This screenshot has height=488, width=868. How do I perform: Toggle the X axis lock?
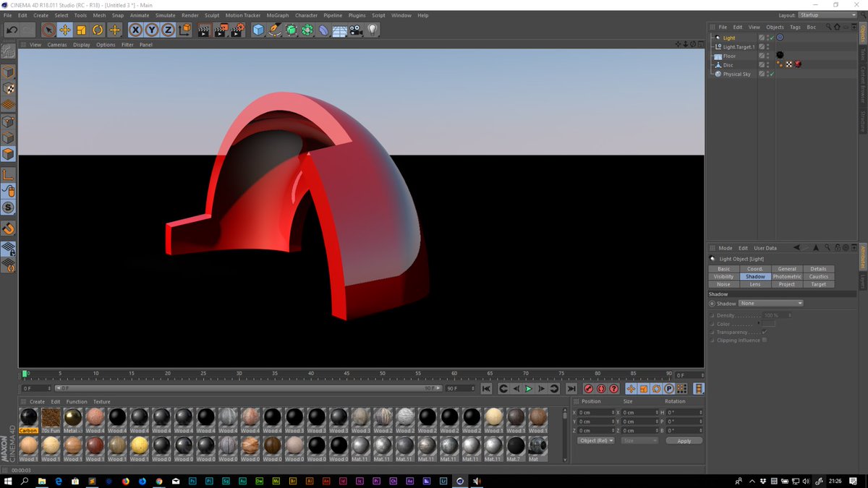tap(135, 30)
